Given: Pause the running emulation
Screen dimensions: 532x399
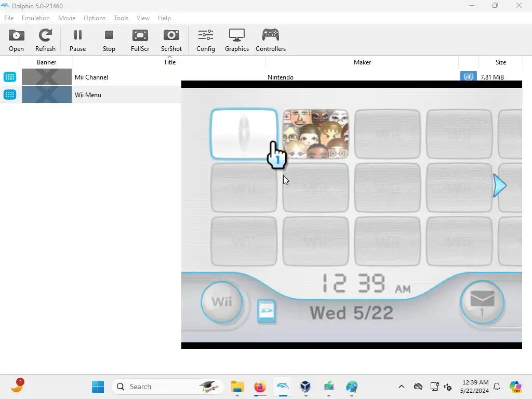Looking at the screenshot, I should click(x=78, y=41).
